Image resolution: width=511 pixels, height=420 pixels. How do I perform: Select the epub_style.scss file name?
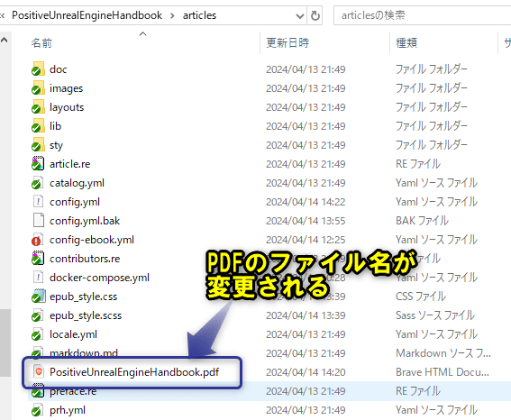(86, 315)
